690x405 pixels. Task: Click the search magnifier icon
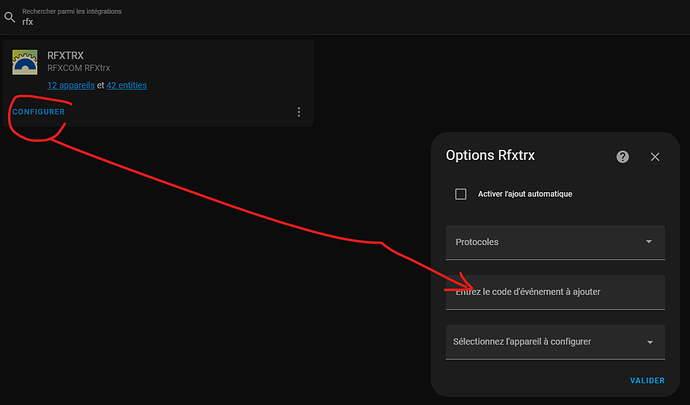point(10,16)
